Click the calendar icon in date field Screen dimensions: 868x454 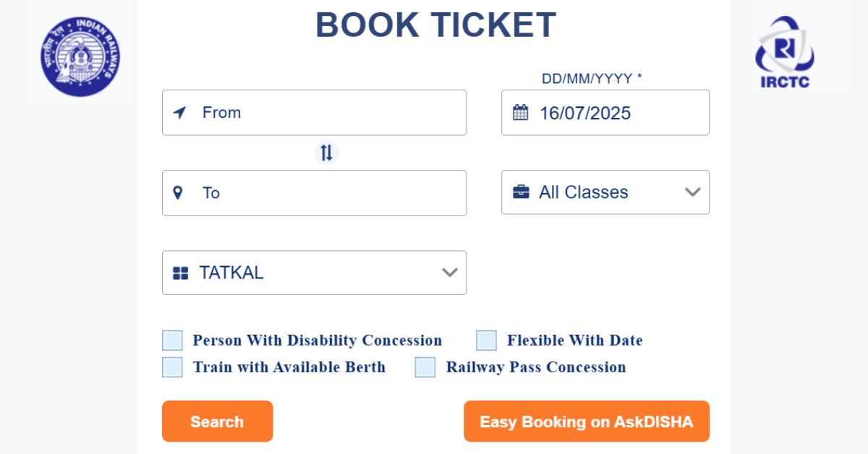pyautogui.click(x=520, y=113)
